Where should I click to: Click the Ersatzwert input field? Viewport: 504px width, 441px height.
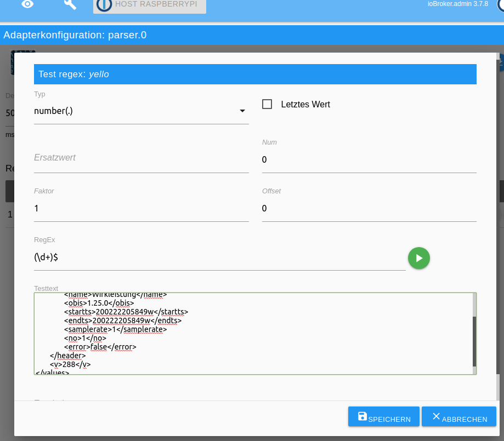(x=141, y=158)
